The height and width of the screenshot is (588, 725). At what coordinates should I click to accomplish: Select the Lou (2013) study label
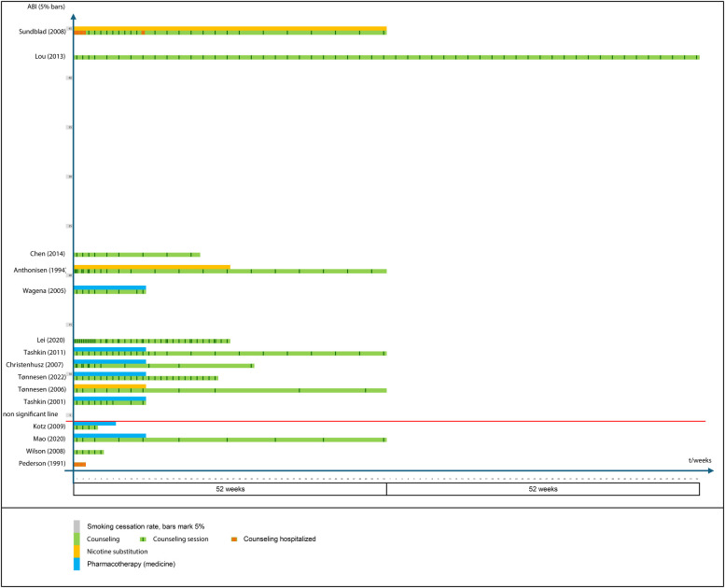coord(49,58)
